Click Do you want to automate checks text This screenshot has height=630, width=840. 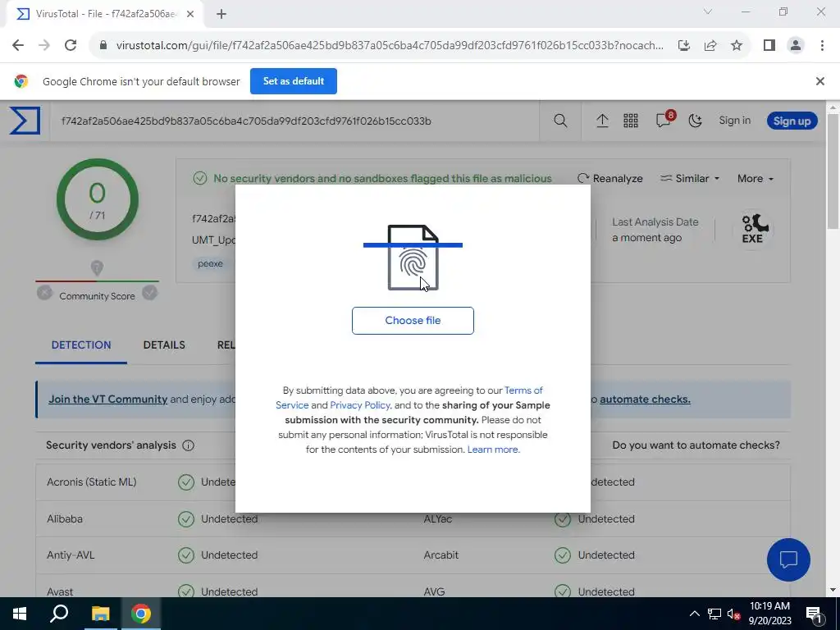click(x=696, y=445)
